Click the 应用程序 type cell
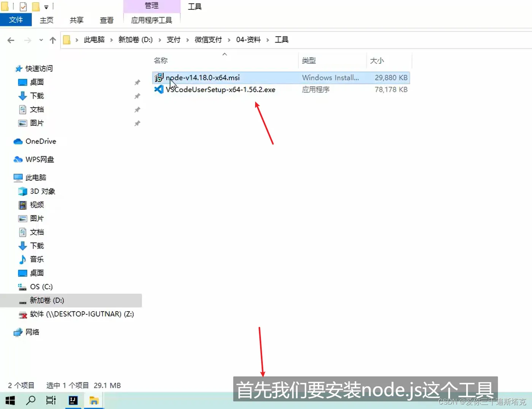 click(x=316, y=90)
